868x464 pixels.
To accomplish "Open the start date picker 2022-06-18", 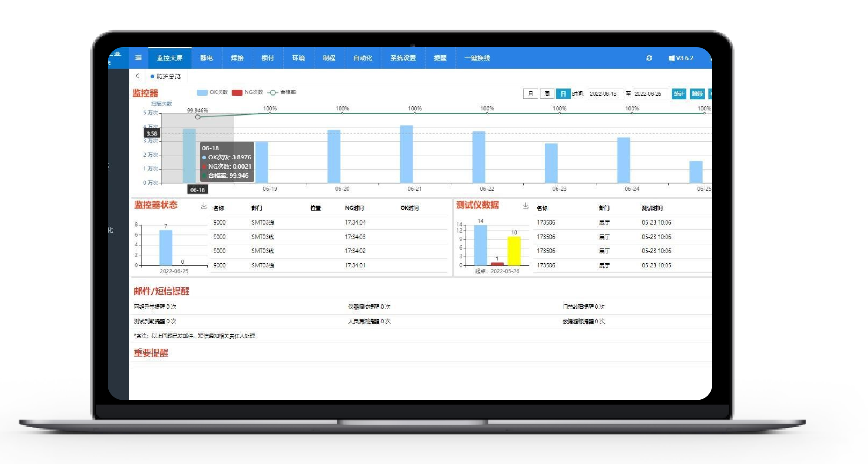I will 605,94.
